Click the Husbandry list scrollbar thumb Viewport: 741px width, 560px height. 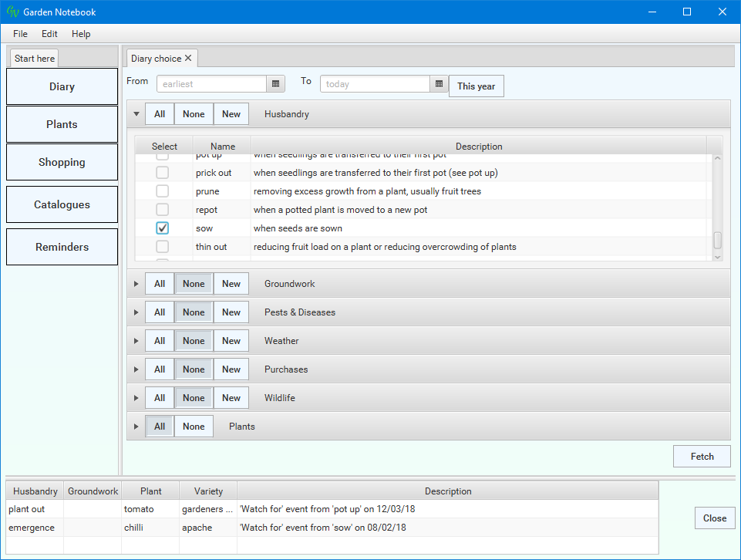pos(718,240)
